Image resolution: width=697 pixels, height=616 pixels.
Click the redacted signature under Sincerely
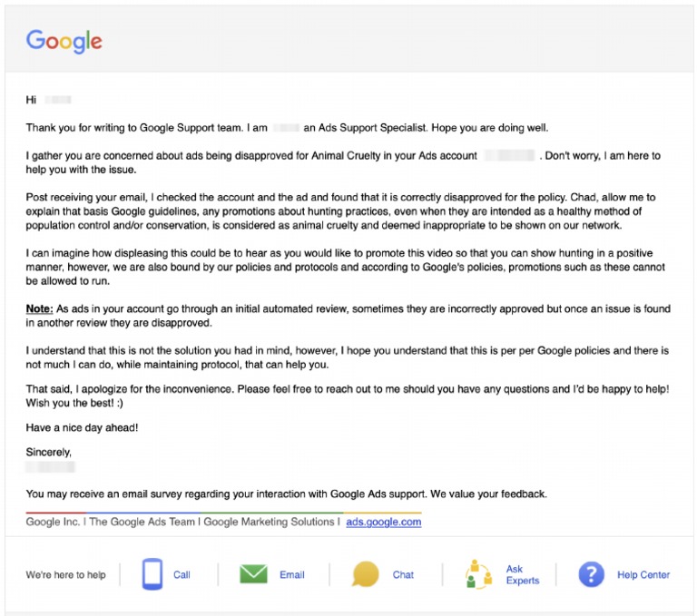(x=51, y=467)
